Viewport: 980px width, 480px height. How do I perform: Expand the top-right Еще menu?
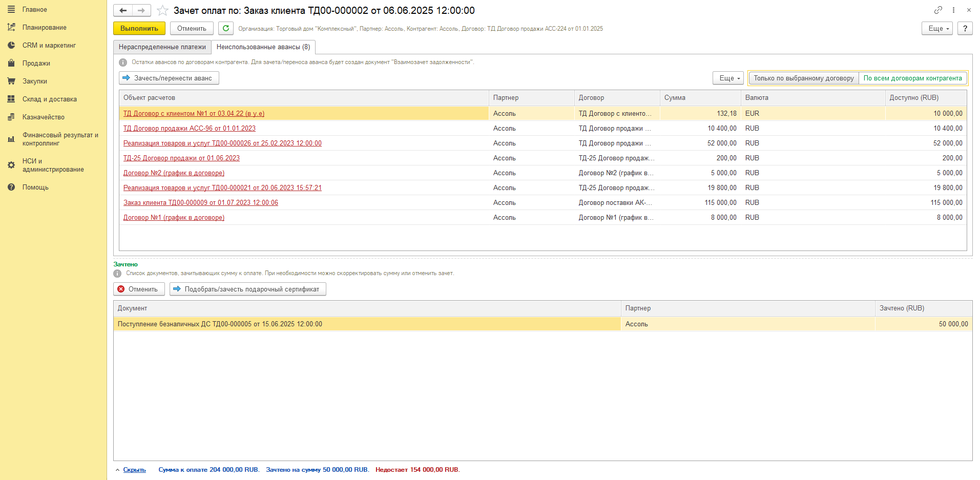(x=937, y=29)
